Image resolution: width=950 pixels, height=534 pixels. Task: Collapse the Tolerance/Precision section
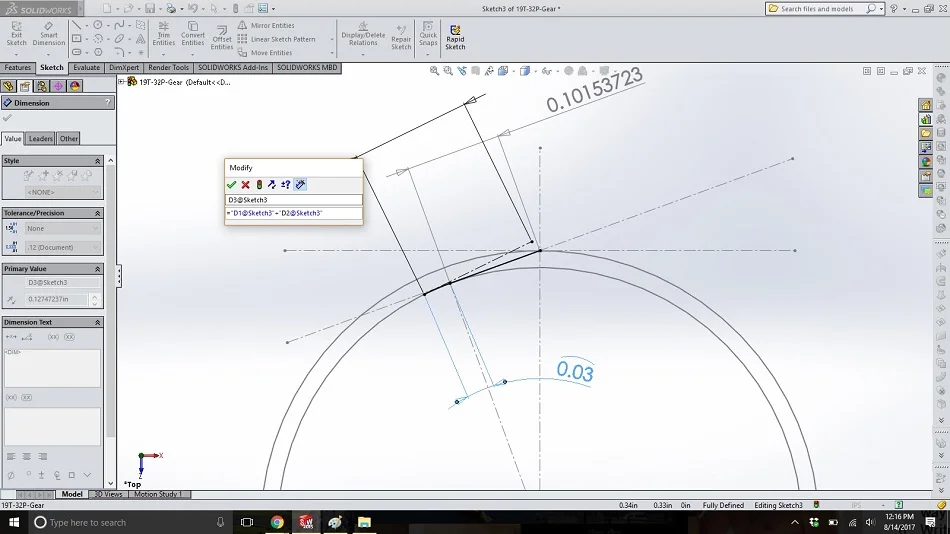click(98, 213)
